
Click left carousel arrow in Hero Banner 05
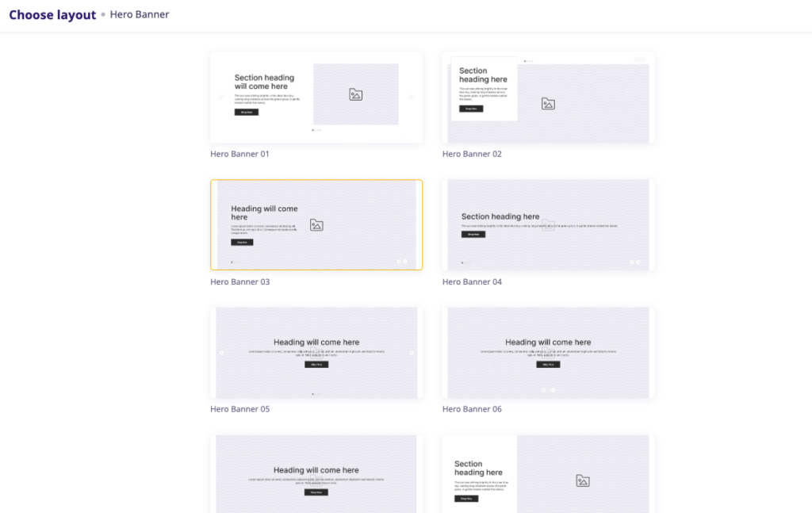221,353
